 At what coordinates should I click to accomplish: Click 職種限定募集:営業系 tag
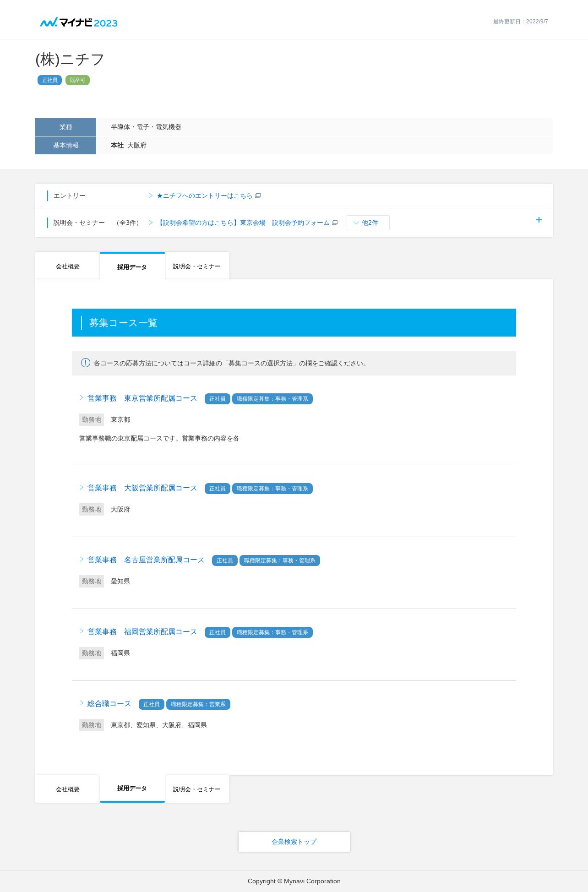(x=198, y=704)
